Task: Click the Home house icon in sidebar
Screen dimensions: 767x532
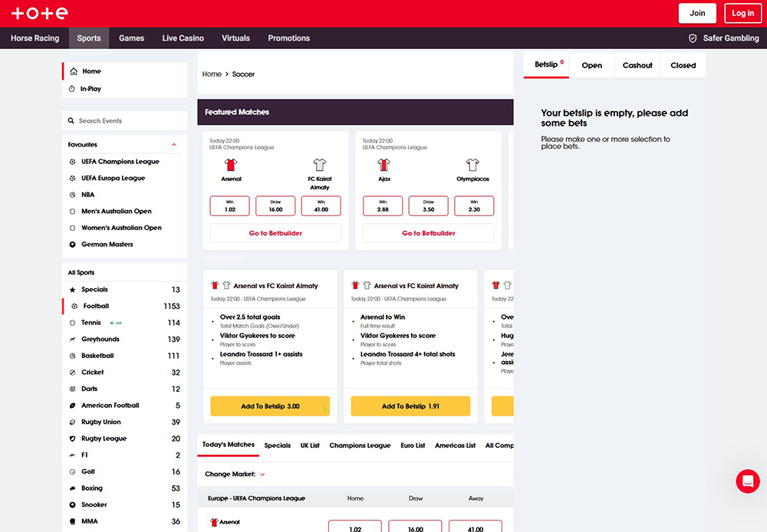Action: click(x=74, y=71)
